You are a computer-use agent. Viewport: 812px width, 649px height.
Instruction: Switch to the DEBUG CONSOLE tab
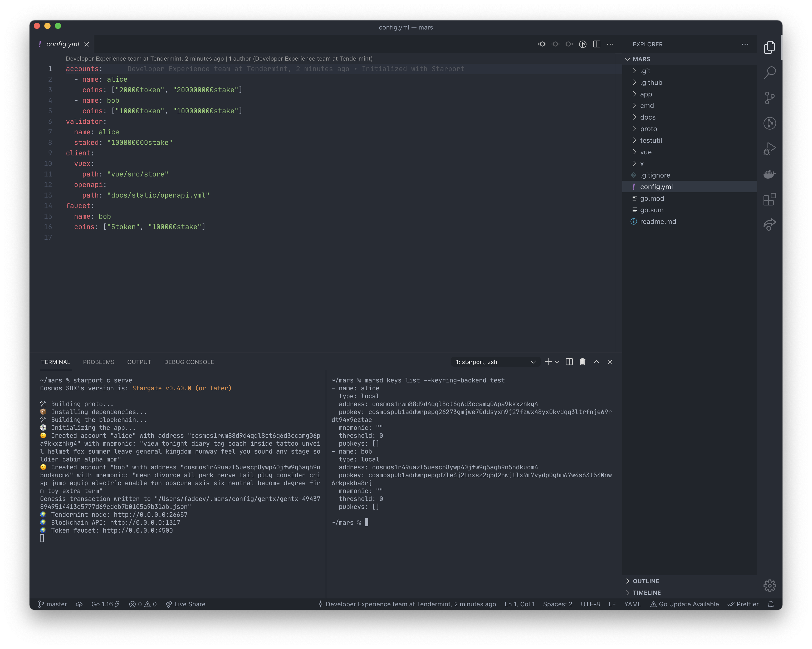189,362
